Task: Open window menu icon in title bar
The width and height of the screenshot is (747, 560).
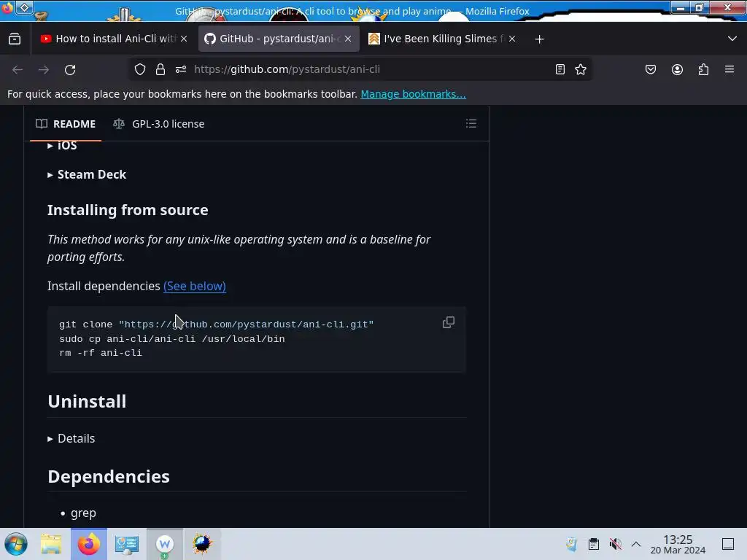Action: coord(7,8)
